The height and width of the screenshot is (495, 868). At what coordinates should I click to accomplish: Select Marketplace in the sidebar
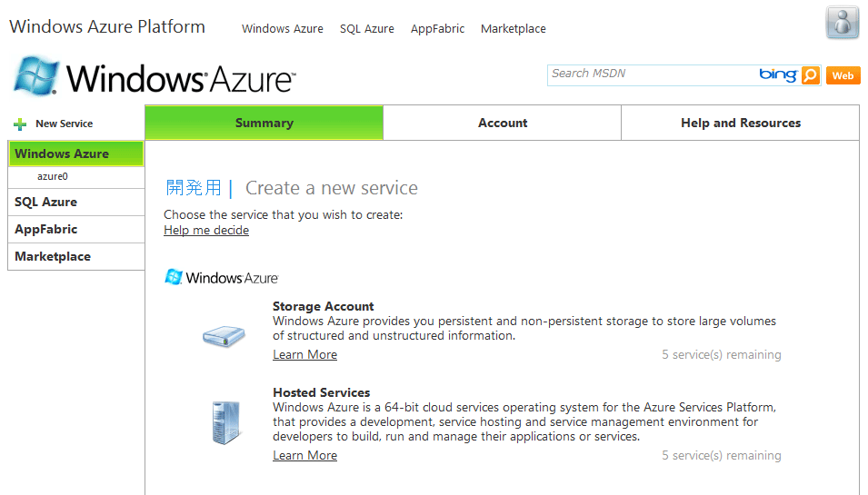tap(75, 257)
